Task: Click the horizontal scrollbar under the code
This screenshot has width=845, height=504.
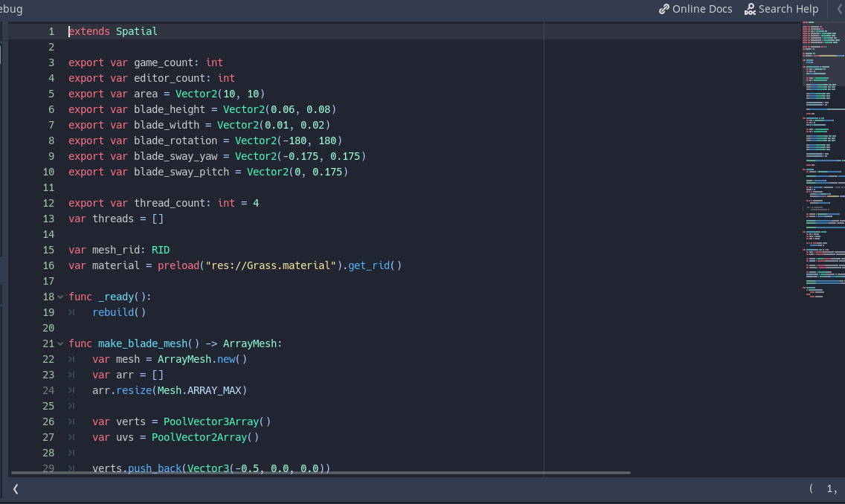Action: click(x=320, y=472)
